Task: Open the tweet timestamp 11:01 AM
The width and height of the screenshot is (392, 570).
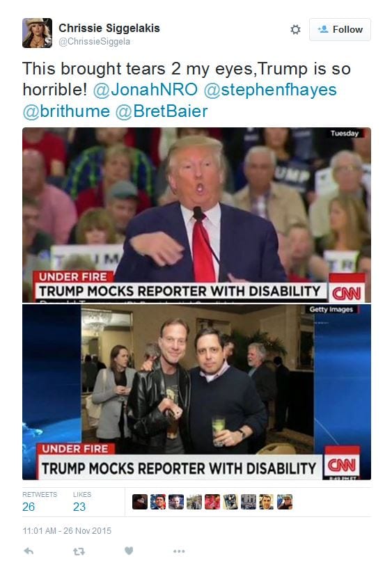Action: pyautogui.click(x=67, y=531)
